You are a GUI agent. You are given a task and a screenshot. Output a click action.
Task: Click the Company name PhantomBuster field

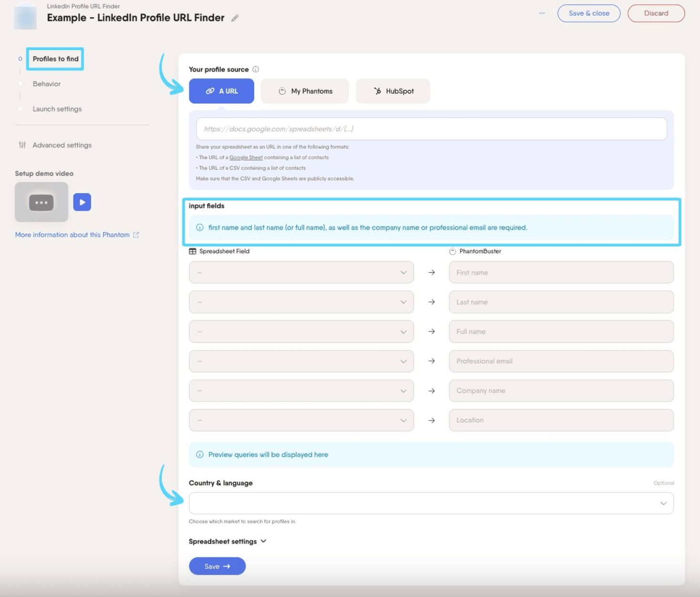pos(561,391)
